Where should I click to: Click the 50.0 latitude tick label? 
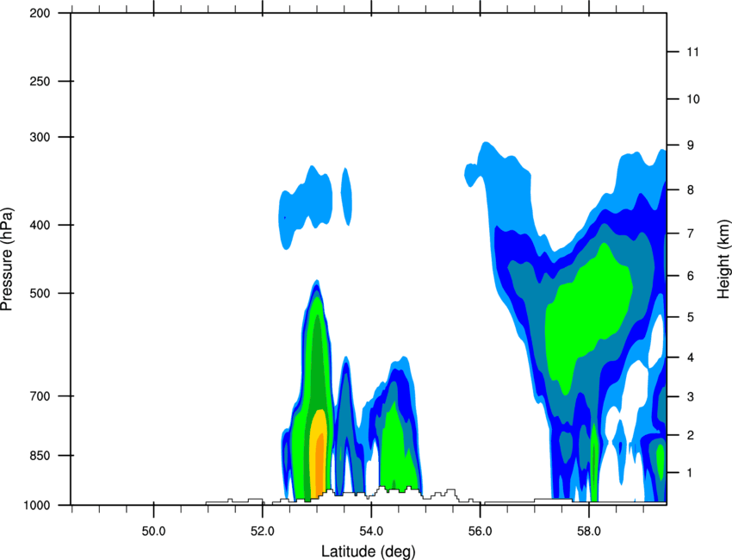pyautogui.click(x=153, y=532)
